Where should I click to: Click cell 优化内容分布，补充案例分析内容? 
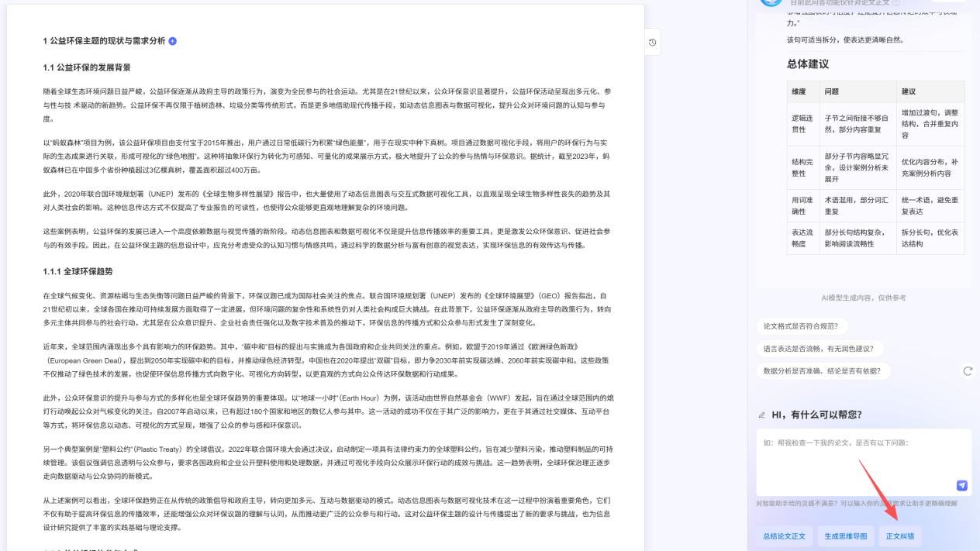930,168
